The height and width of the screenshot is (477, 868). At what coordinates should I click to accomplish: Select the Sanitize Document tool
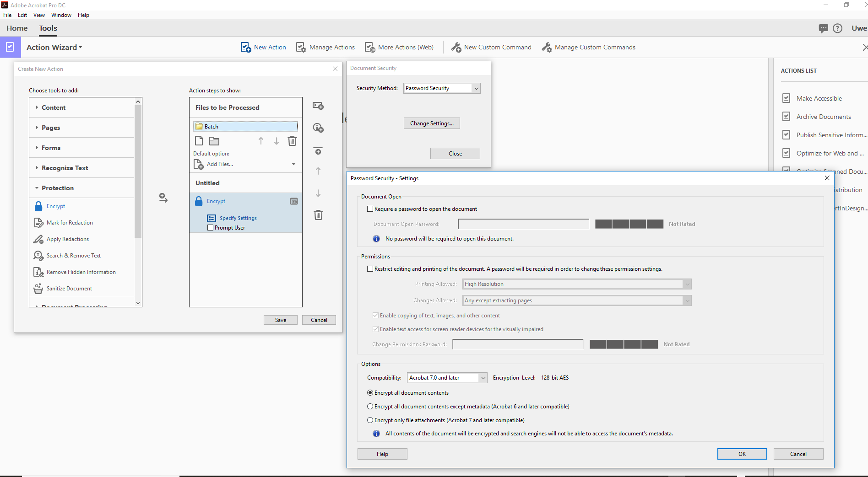[63, 289]
